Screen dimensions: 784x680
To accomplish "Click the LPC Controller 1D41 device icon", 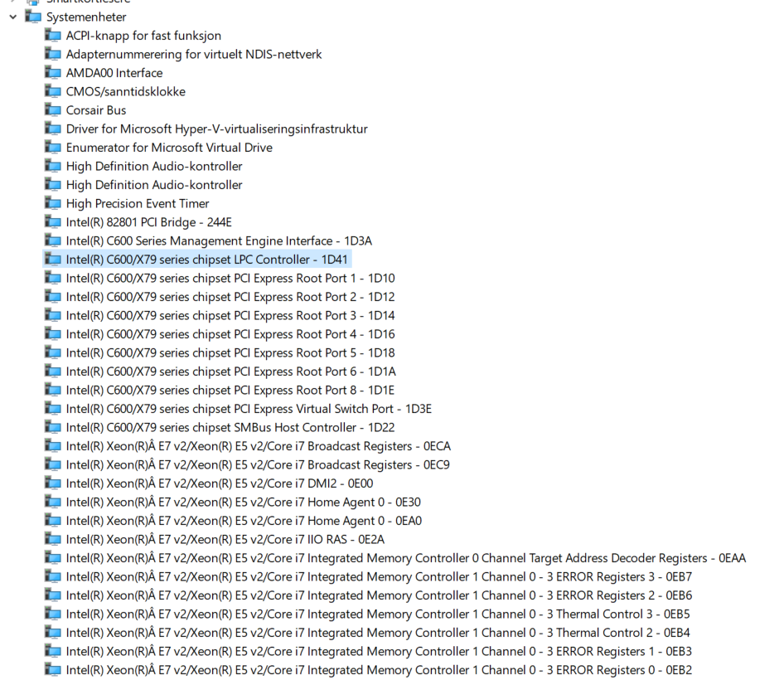I will pyautogui.click(x=53, y=260).
